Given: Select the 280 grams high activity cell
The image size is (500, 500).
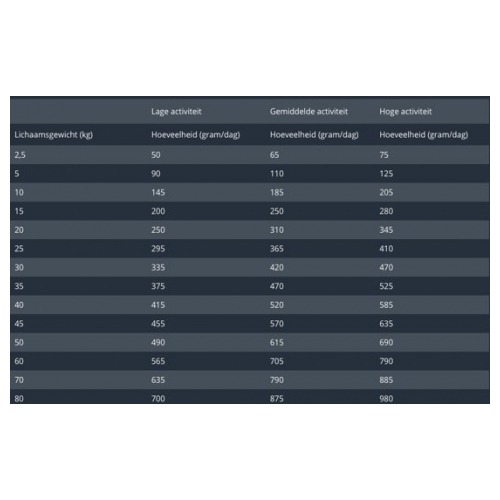Looking at the screenshot, I should [386, 211].
